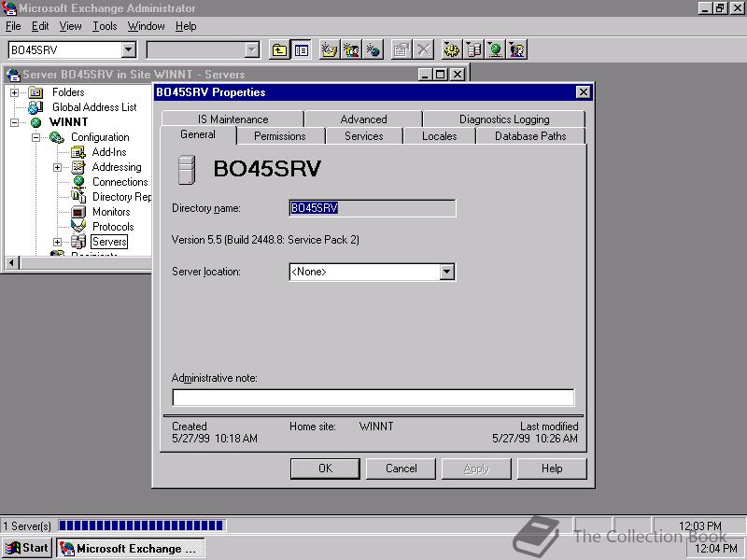Open the Edit menu
This screenshot has width=747, height=560.
click(40, 26)
